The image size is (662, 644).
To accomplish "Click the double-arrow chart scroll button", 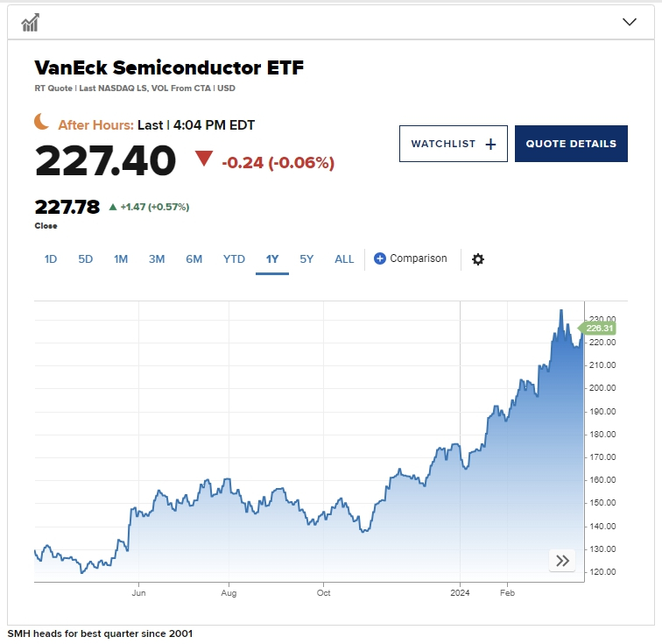I will (x=562, y=561).
